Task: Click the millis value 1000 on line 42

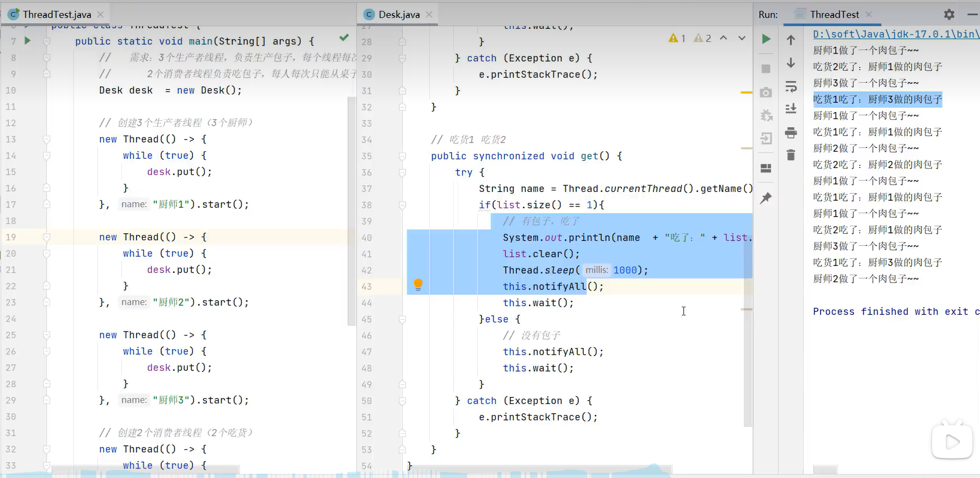Action: pos(625,270)
